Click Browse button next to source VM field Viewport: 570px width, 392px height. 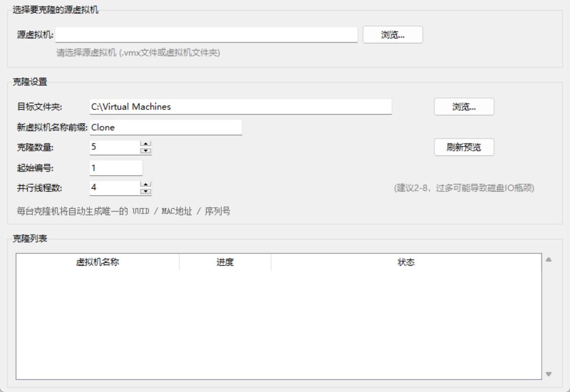392,35
